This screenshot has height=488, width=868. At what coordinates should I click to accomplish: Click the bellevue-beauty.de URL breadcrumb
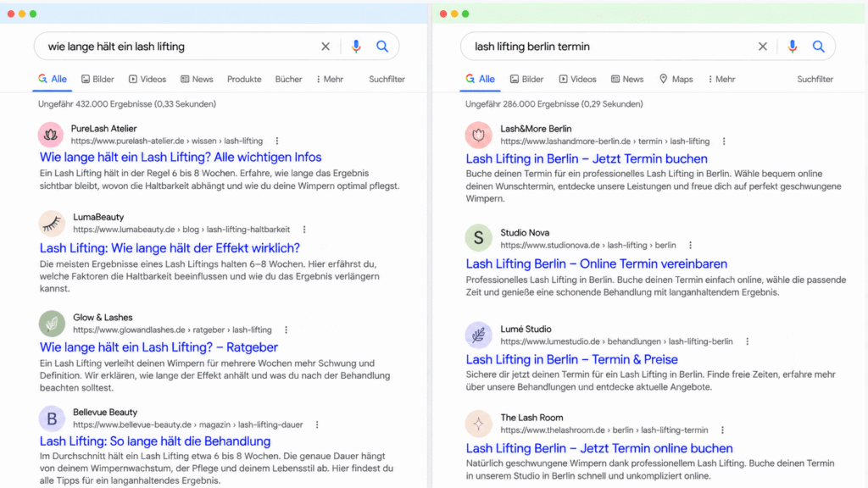[x=187, y=425]
